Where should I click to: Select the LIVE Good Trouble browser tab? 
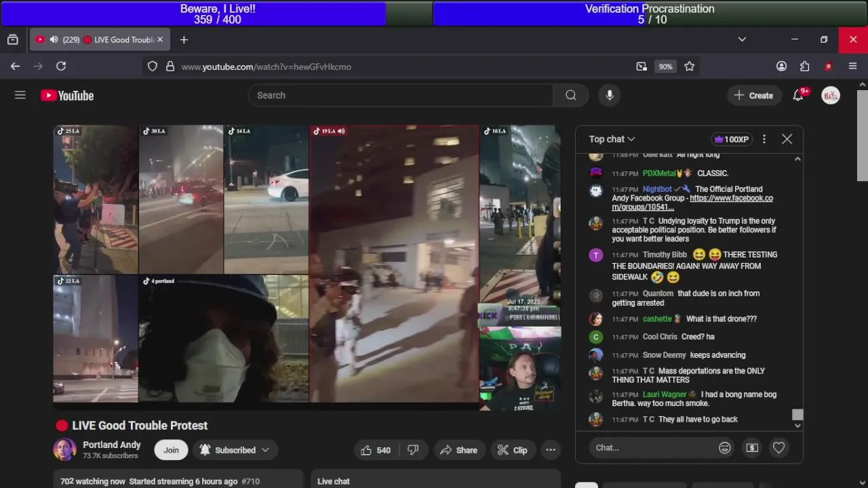point(98,40)
